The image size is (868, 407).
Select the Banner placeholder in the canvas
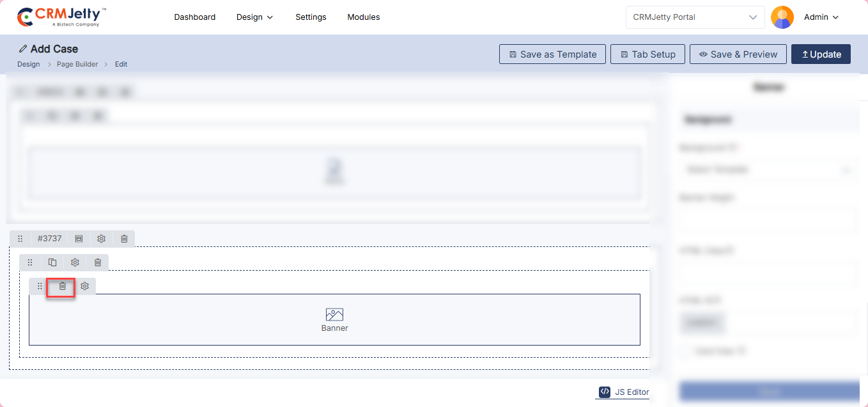click(334, 319)
